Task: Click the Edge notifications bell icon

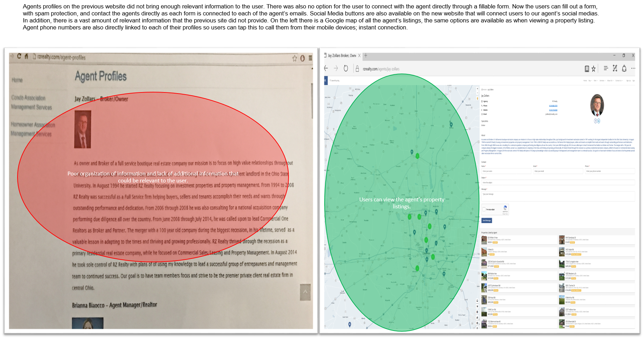Action: point(624,69)
